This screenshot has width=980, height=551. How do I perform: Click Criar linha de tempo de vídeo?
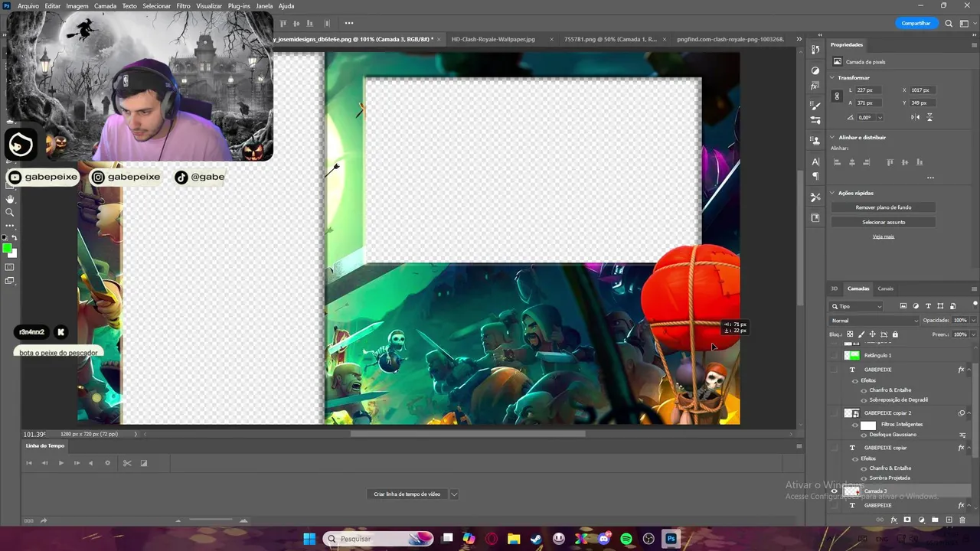pyautogui.click(x=407, y=494)
